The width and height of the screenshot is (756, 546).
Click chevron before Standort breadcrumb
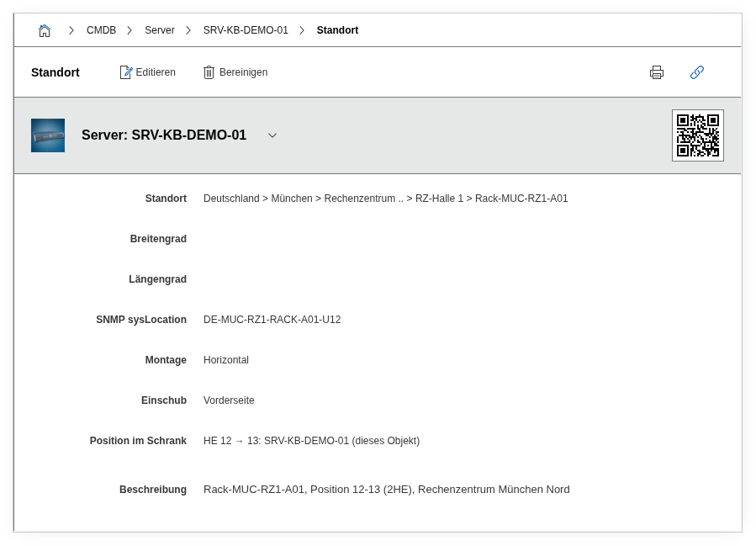click(x=302, y=30)
